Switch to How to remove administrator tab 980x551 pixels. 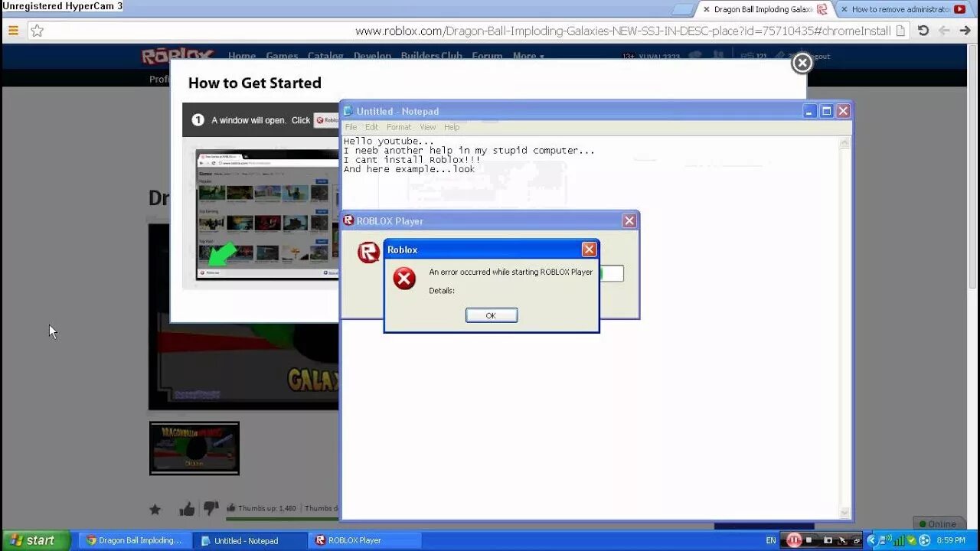coord(903,9)
